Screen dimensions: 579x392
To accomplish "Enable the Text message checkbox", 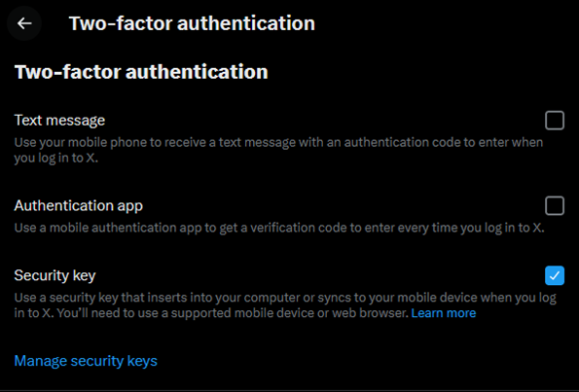I will (x=555, y=121).
